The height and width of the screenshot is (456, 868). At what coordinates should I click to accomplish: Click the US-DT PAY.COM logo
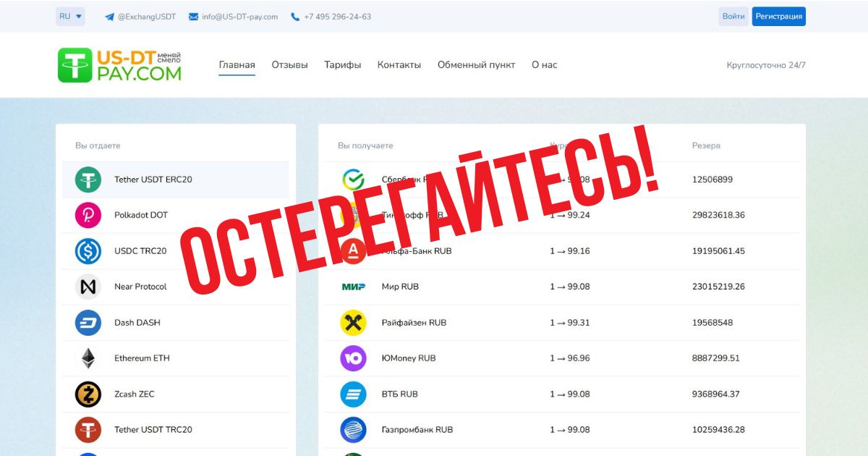click(x=120, y=65)
